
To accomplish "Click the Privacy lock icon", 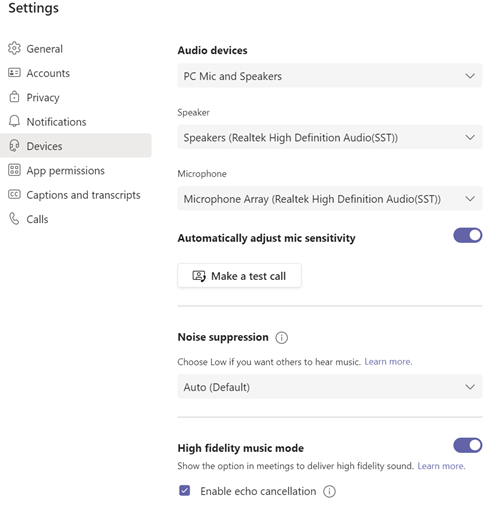I will pos(14,97).
